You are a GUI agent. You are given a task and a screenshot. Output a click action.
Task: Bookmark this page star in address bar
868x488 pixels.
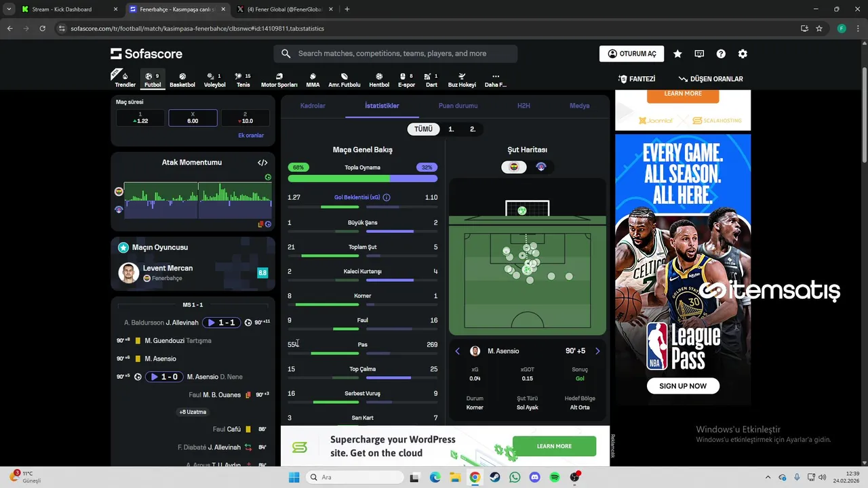819,28
